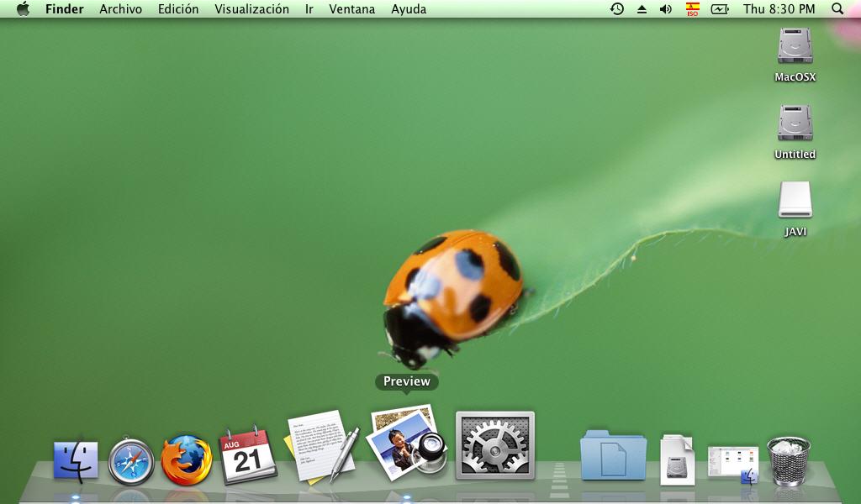
Task: Open the Documents folder stack in Dock
Action: pyautogui.click(x=613, y=455)
